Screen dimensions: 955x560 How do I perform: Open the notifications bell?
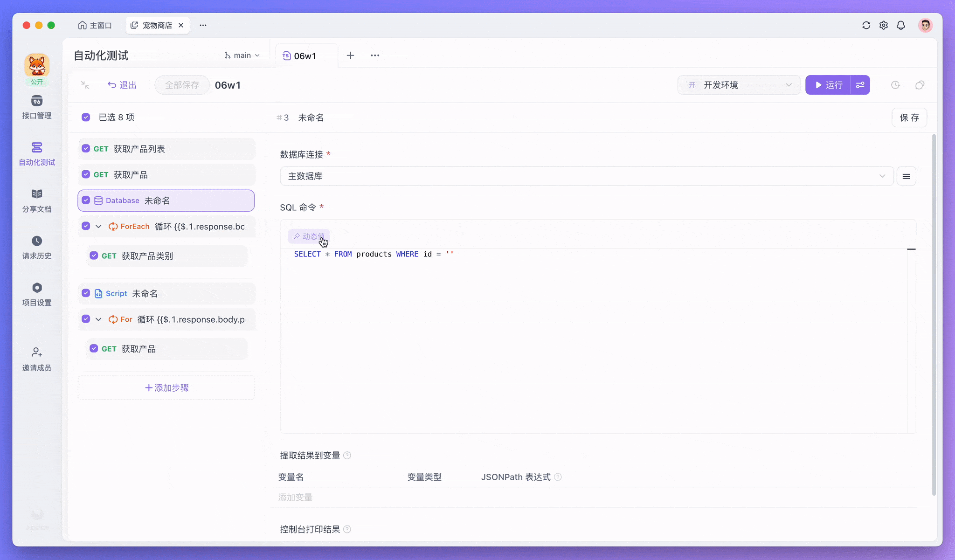click(901, 25)
